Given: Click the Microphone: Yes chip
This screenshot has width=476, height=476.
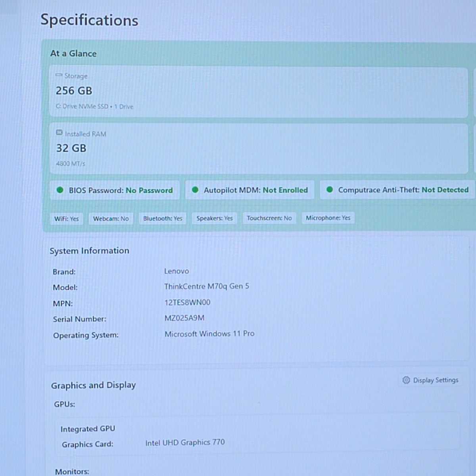Looking at the screenshot, I should 328,218.
